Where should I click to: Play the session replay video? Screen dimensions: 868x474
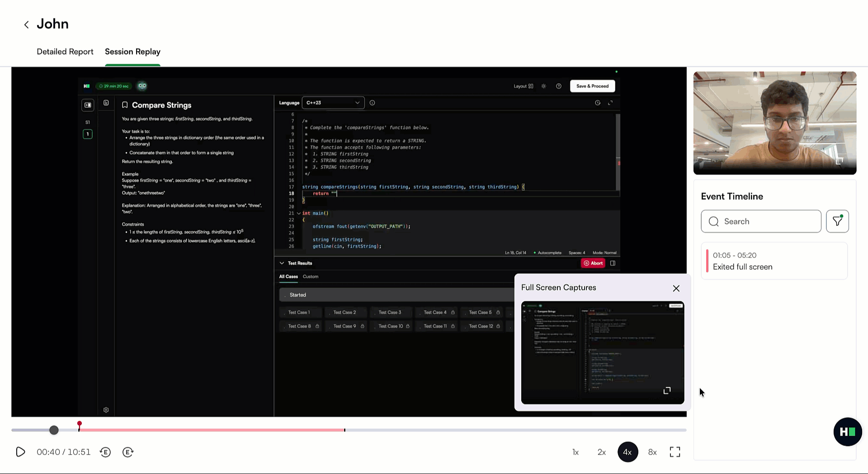(20, 452)
